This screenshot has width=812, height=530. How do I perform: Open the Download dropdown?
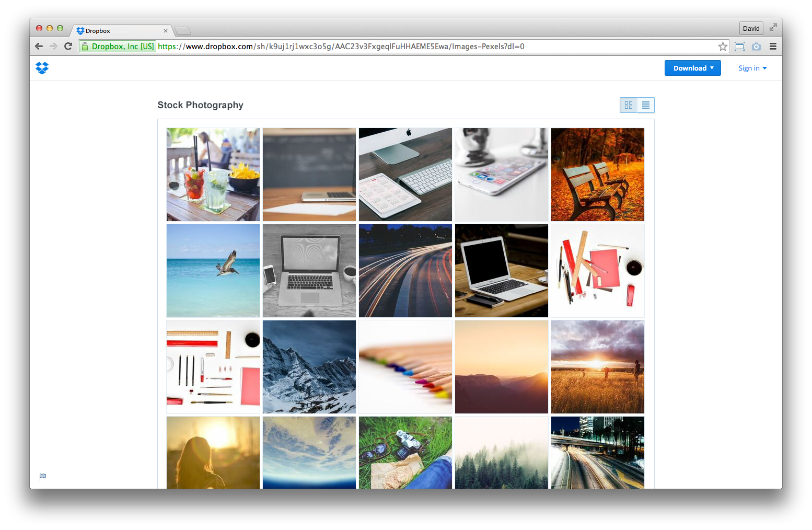click(x=692, y=68)
